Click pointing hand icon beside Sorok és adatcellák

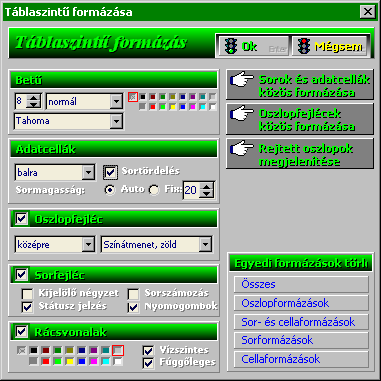242,80
